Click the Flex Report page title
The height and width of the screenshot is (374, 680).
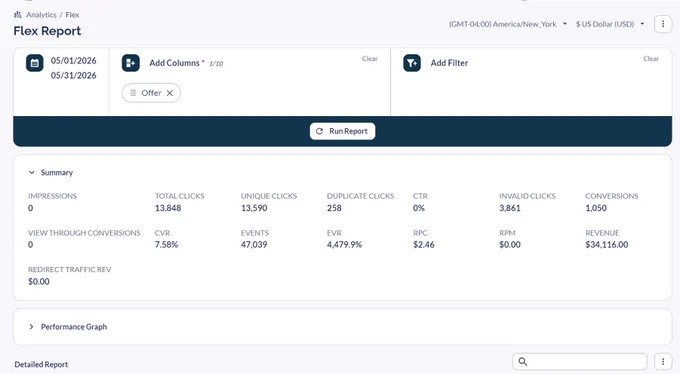coord(47,31)
